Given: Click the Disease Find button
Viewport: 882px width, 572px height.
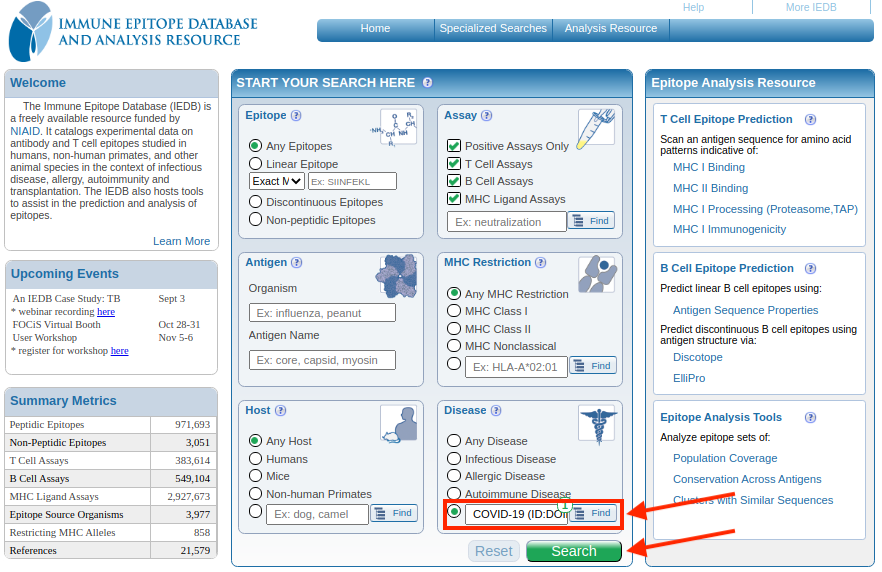Looking at the screenshot, I should (593, 513).
